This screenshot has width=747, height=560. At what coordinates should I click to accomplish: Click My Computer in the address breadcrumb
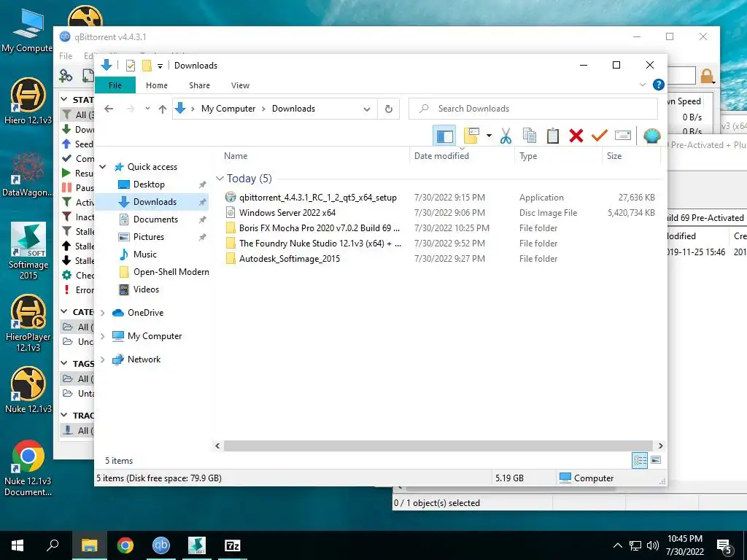click(x=228, y=109)
